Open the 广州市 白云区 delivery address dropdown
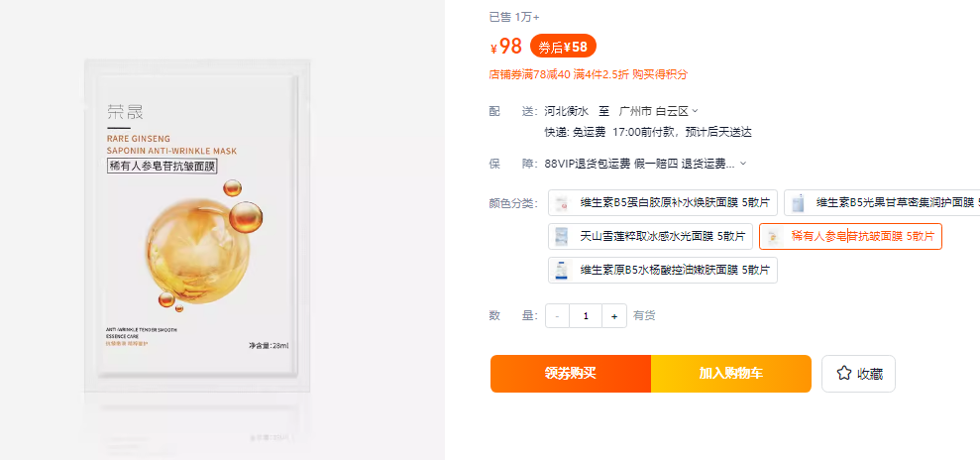This screenshot has height=460, width=980. coord(659,111)
